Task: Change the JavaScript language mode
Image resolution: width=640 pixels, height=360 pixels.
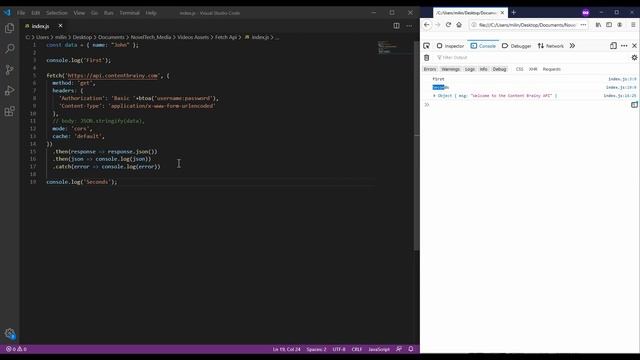Action: (x=379, y=349)
